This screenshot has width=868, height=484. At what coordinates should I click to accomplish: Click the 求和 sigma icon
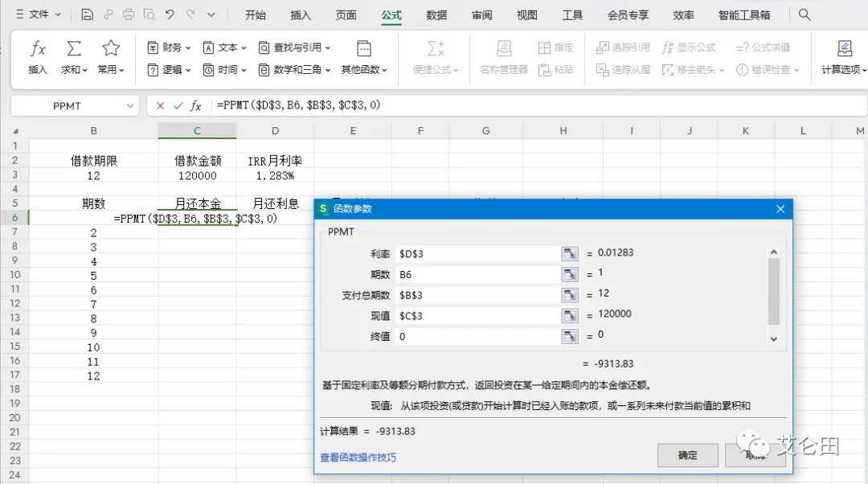pyautogui.click(x=74, y=50)
